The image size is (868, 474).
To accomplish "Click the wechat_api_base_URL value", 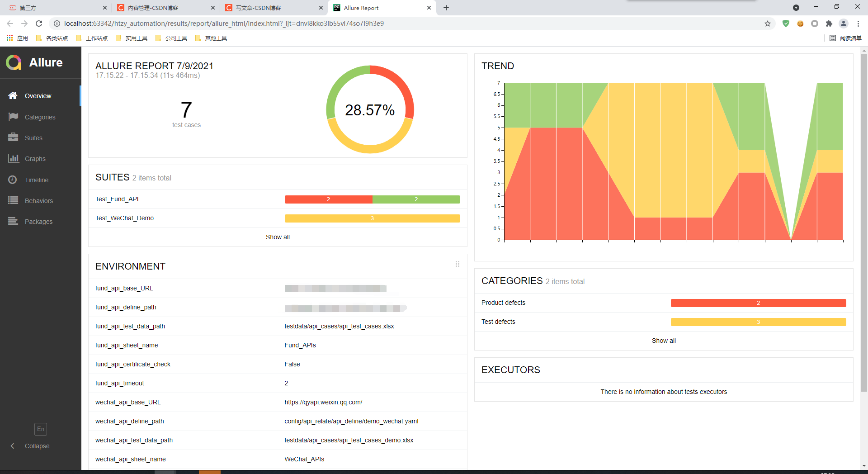I will click(x=323, y=402).
